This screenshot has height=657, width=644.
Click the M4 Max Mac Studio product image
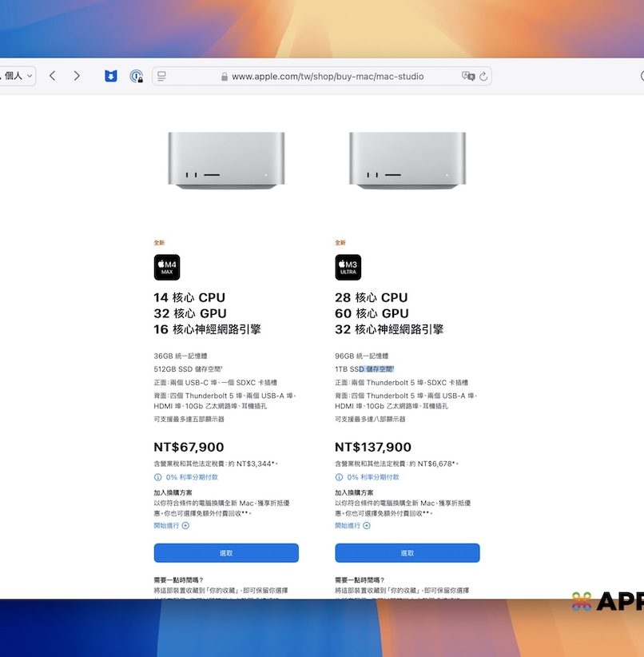point(226,160)
